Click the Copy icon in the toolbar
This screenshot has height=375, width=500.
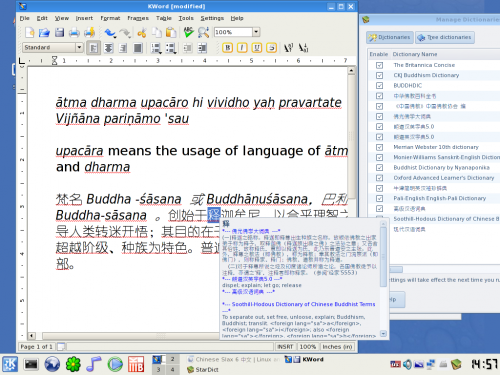click(x=156, y=32)
